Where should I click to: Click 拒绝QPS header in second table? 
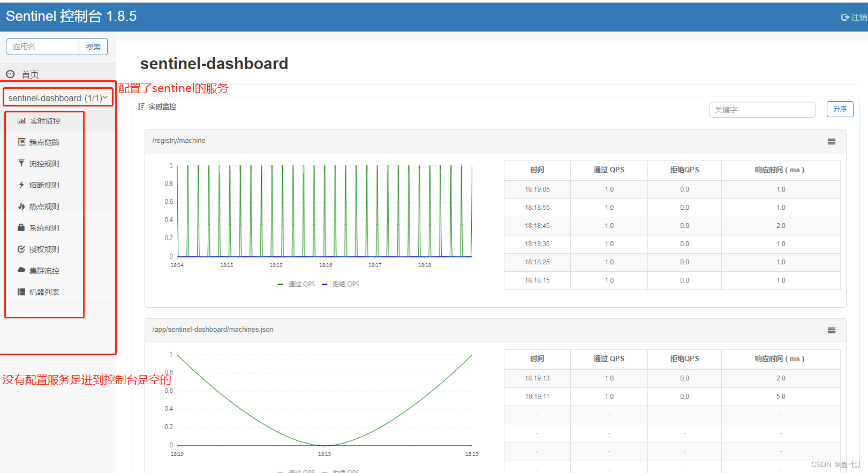(x=684, y=358)
